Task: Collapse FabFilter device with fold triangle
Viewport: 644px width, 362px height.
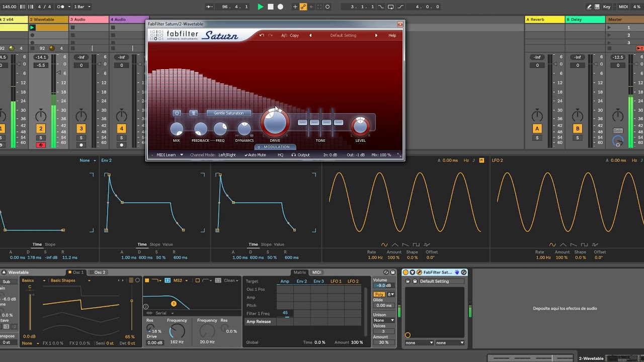Action: coord(413,273)
